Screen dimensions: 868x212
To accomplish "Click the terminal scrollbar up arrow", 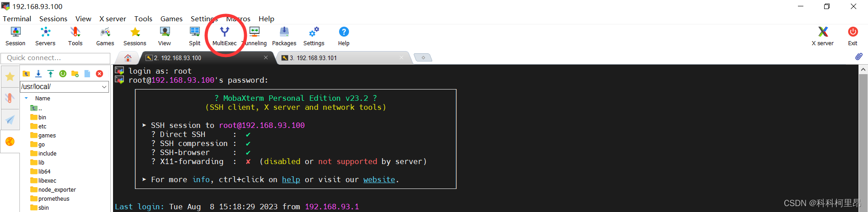I will [x=863, y=69].
